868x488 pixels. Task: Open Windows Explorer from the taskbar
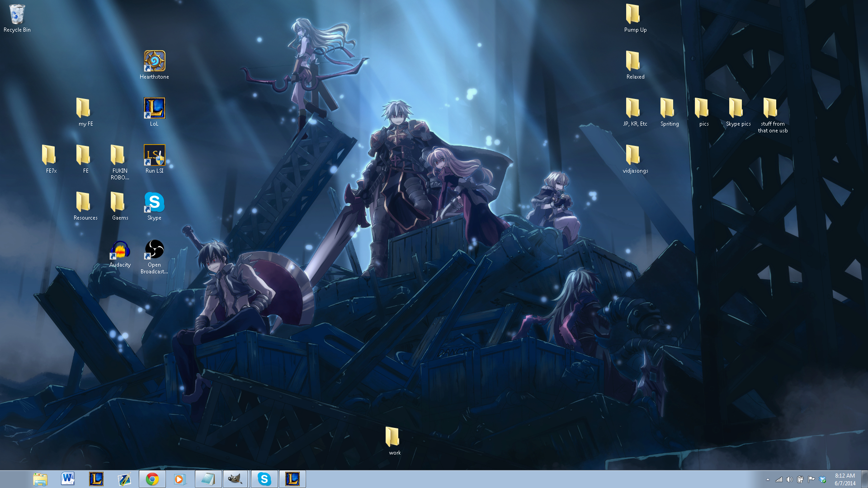click(40, 479)
